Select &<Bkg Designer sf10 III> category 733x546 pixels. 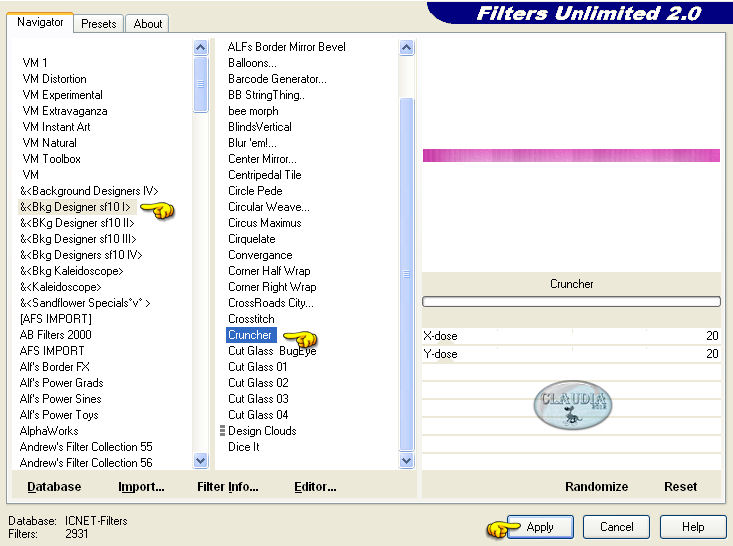[78, 239]
